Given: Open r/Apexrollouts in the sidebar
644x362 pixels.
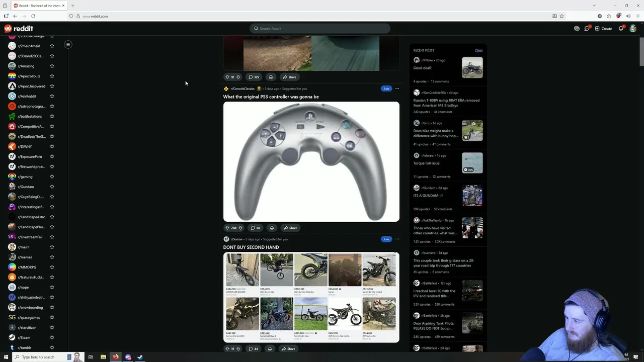Looking at the screenshot, I should (29, 76).
